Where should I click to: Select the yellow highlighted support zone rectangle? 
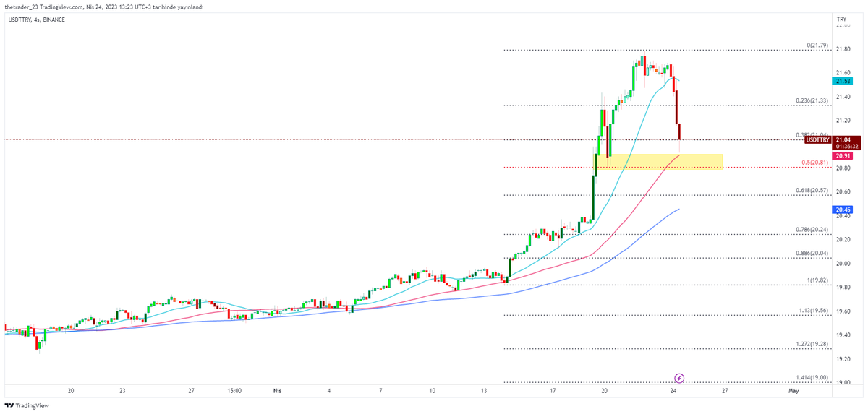(659, 162)
